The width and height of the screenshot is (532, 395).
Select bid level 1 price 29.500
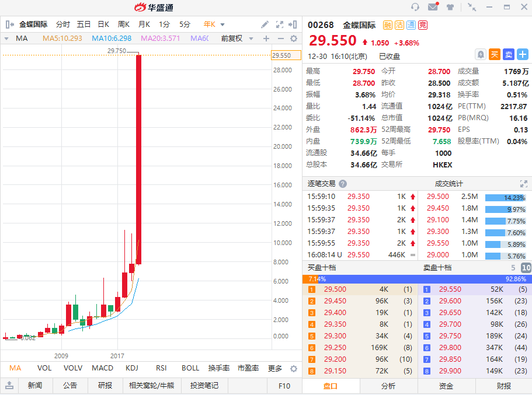point(335,289)
